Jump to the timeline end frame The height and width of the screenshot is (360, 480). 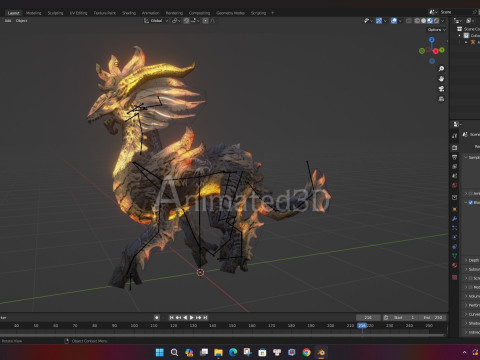(205, 317)
